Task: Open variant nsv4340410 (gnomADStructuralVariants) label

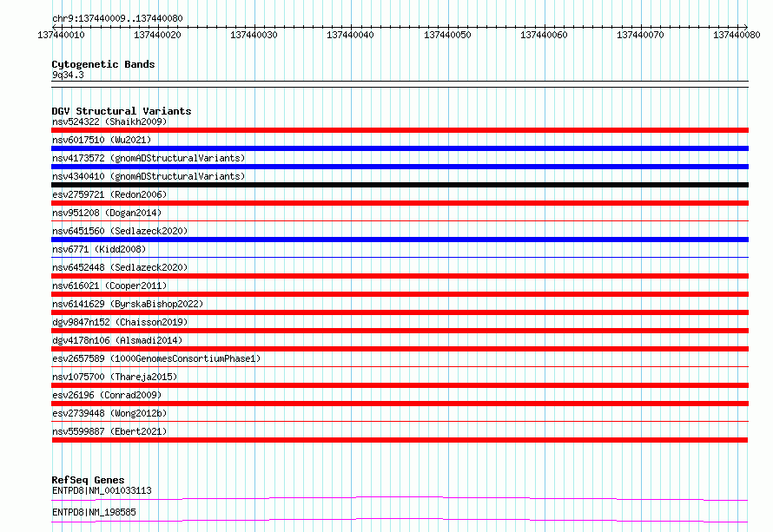Action: point(149,176)
